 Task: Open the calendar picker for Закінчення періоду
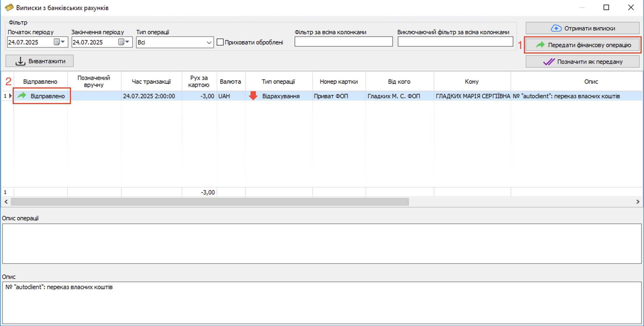pyautogui.click(x=121, y=42)
